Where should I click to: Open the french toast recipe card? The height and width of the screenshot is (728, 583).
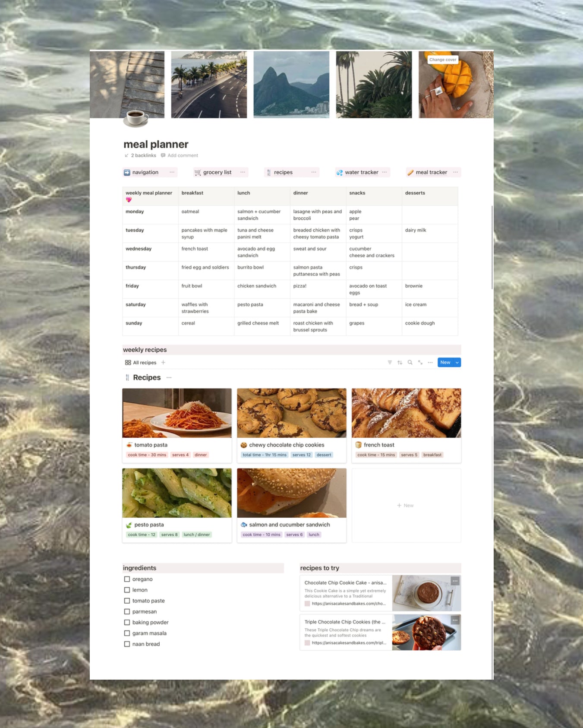[406, 425]
